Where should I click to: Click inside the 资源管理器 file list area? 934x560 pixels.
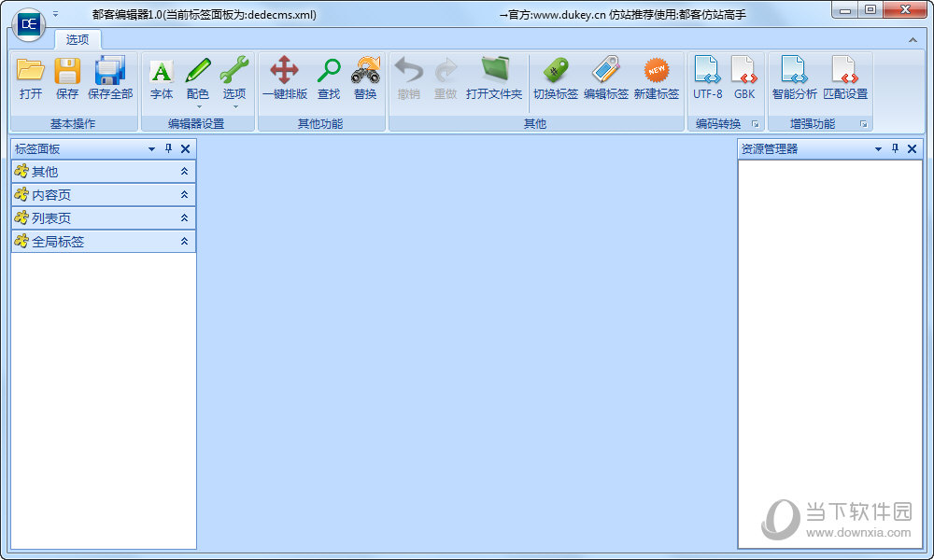coord(830,354)
